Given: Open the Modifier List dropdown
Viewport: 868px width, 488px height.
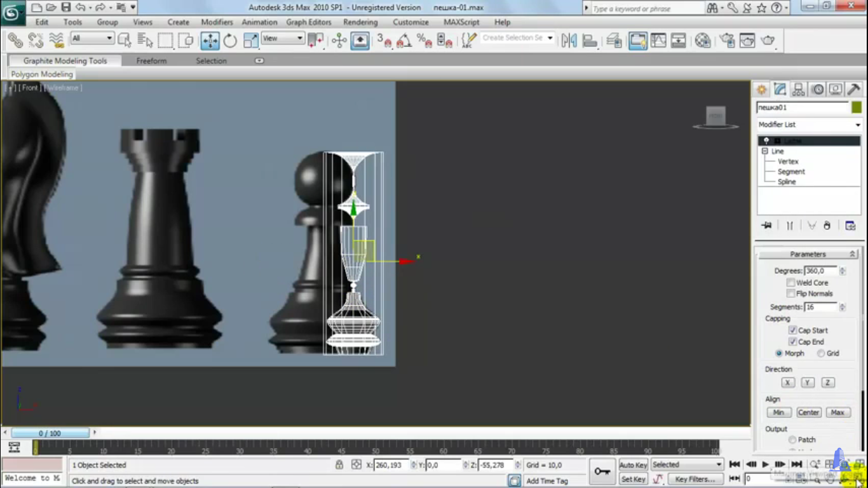Looking at the screenshot, I should pyautogui.click(x=809, y=125).
